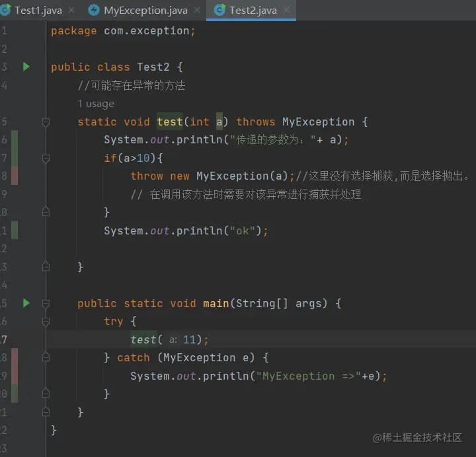
Task: Click the 'catch' keyword
Action: pos(134,358)
